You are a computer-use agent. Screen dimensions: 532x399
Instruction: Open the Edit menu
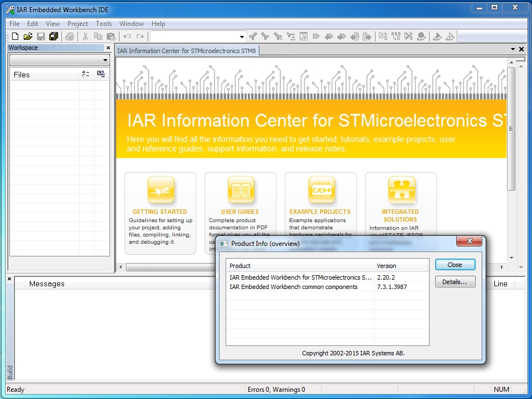click(x=33, y=24)
